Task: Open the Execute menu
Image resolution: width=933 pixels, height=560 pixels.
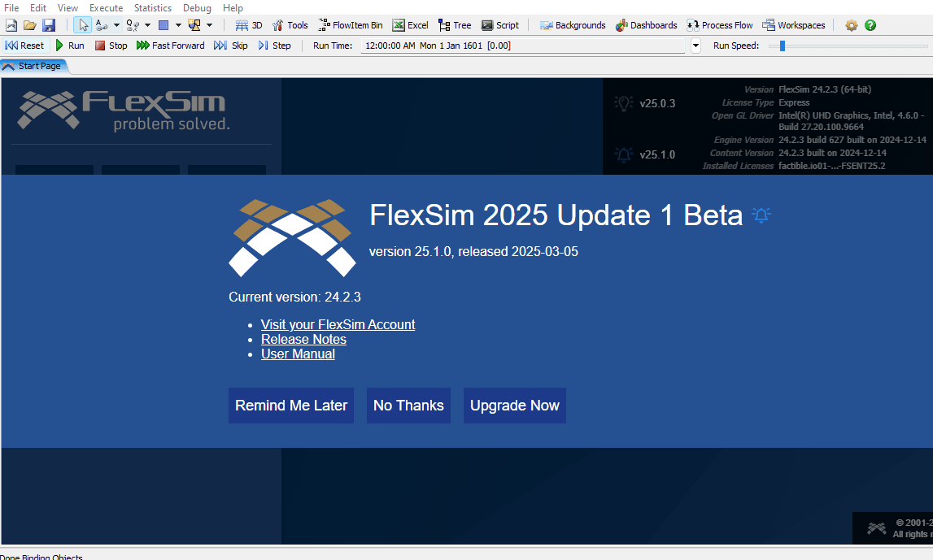Action: pos(106,8)
